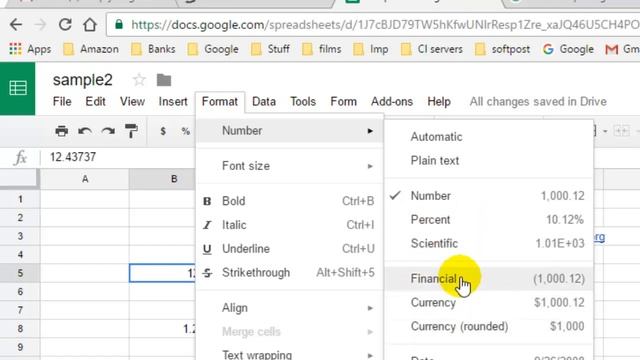The height and width of the screenshot is (360, 640).
Task: Click All changes saved in Drive
Action: pyautogui.click(x=538, y=102)
